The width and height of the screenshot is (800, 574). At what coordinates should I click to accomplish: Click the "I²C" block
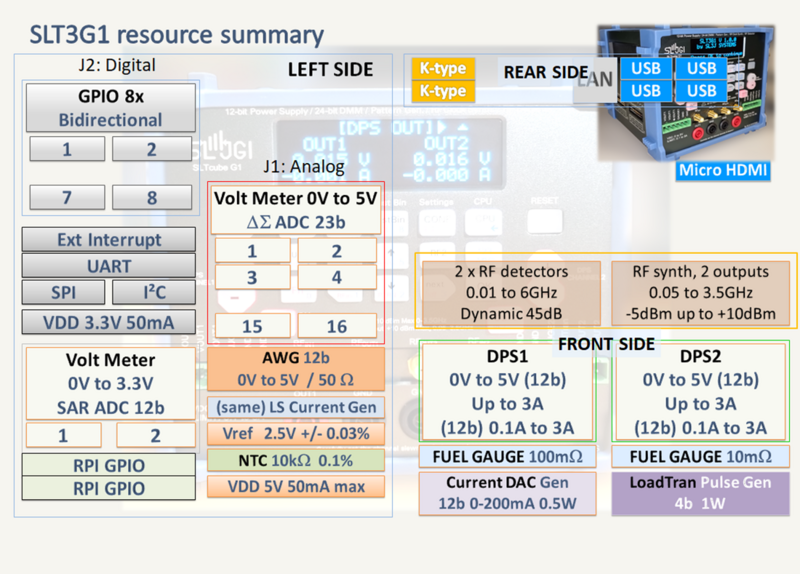[x=154, y=292]
